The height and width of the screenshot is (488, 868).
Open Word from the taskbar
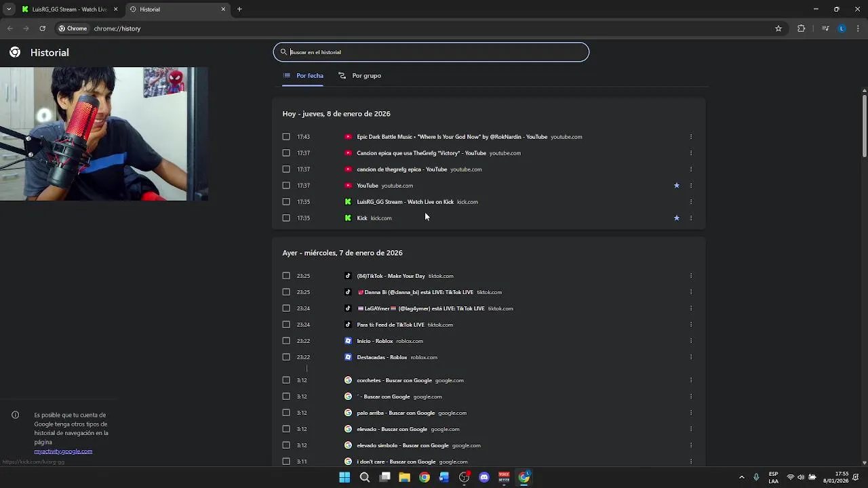(444, 477)
